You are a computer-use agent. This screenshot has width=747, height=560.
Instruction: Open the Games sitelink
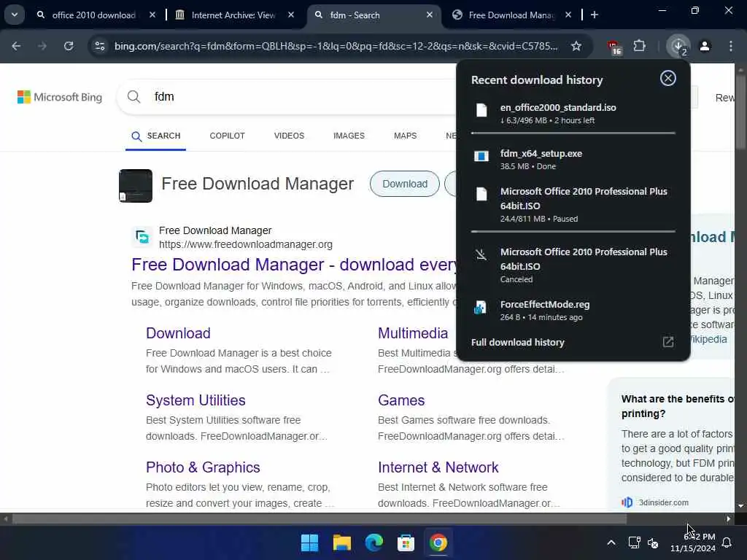click(x=401, y=400)
